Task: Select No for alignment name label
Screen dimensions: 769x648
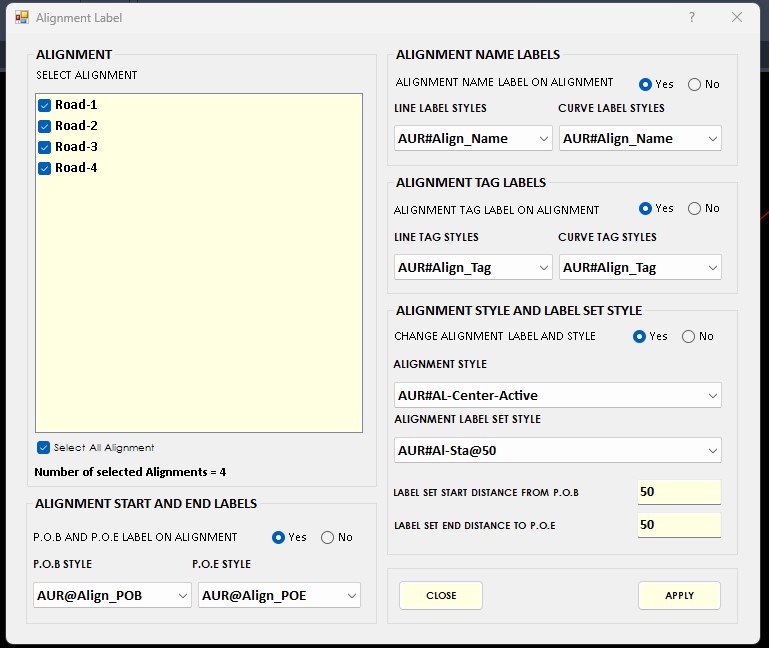Action: coord(695,84)
